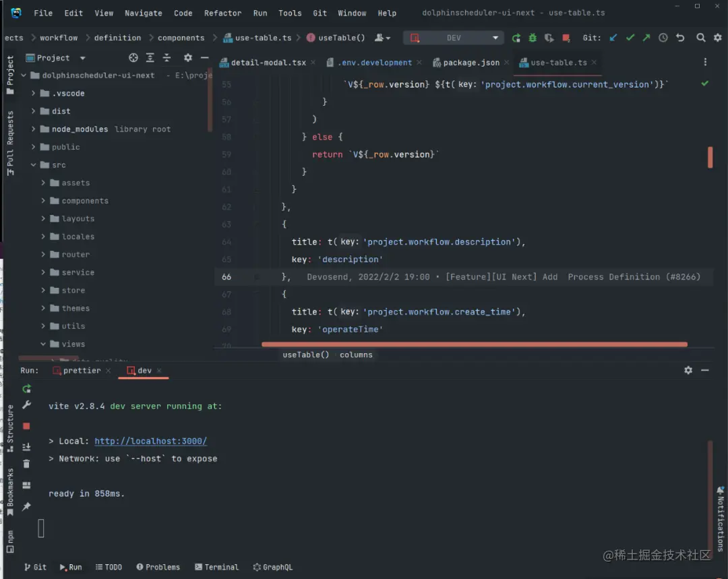Rerun the DEV configuration from the toolbar

point(516,38)
